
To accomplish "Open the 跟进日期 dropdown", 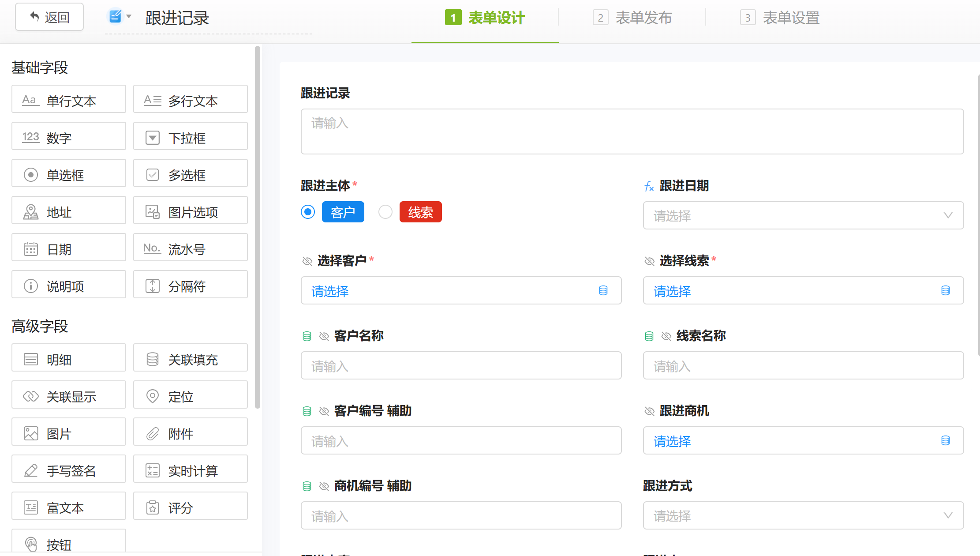I will tap(803, 215).
